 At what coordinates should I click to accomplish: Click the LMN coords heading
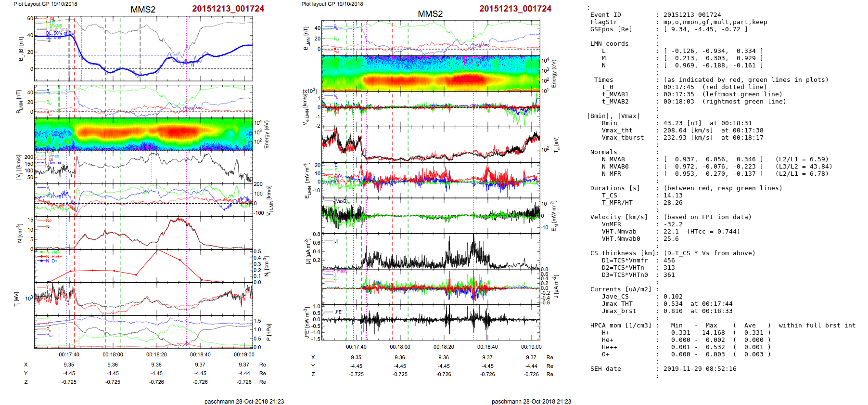click(609, 44)
